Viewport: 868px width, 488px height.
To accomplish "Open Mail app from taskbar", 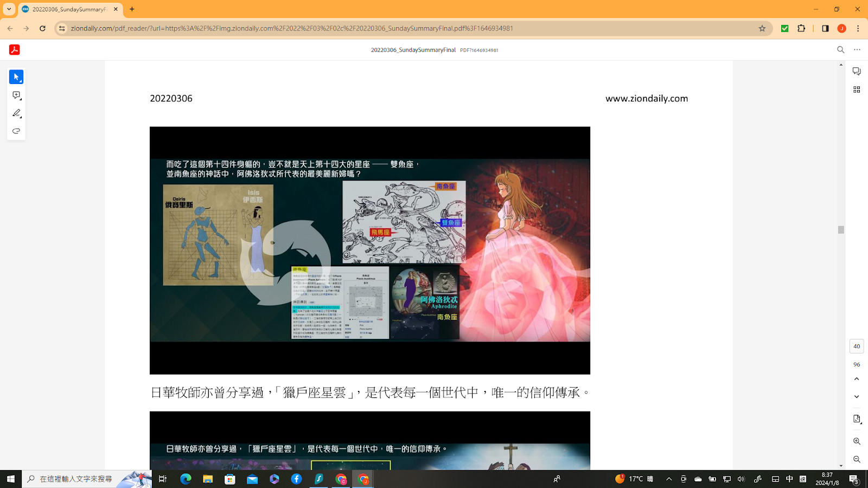I will [252, 479].
